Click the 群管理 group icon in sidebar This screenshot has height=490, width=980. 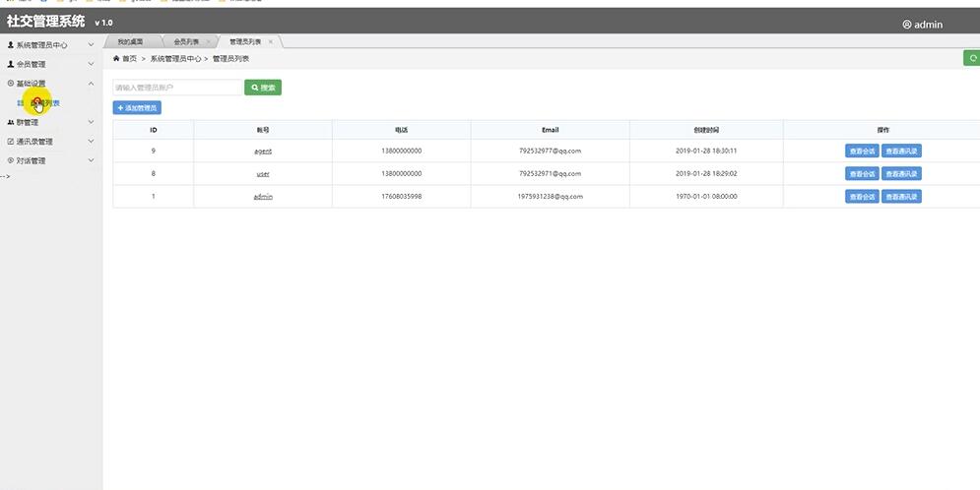tap(11, 123)
